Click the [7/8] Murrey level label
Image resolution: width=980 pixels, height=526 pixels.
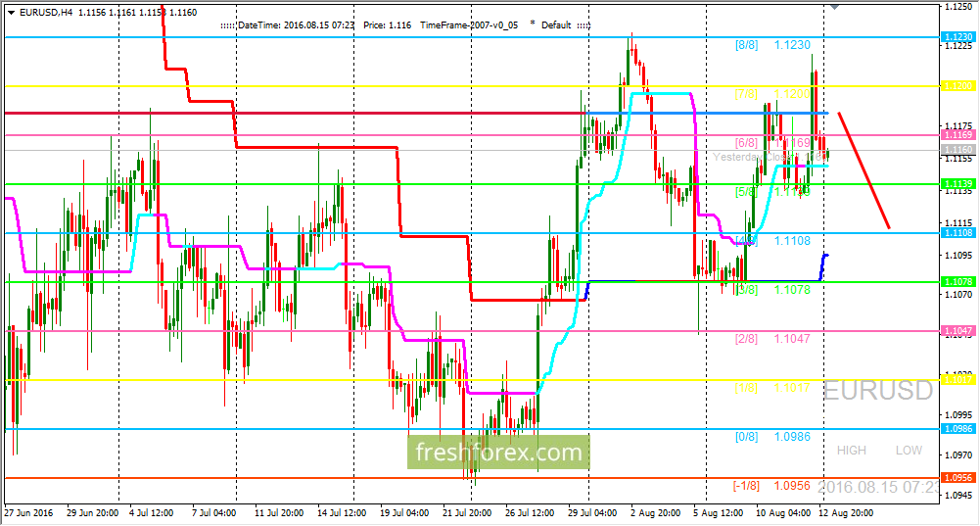746,94
